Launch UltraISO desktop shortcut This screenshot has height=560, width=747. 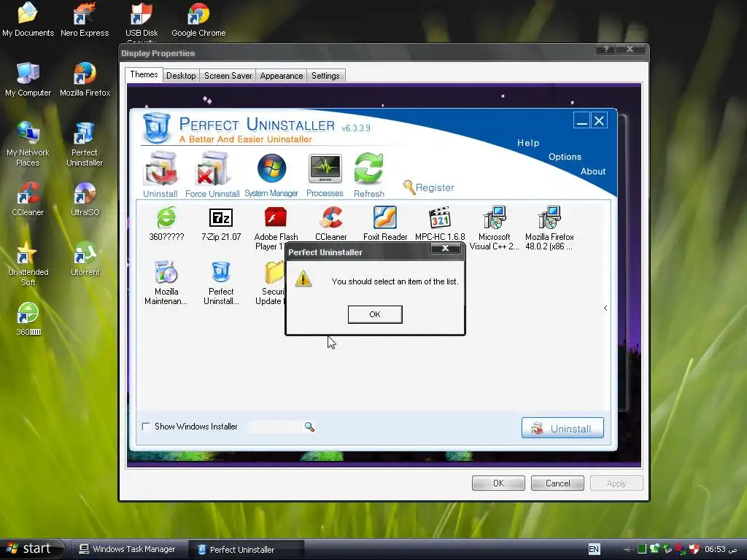coord(85,200)
